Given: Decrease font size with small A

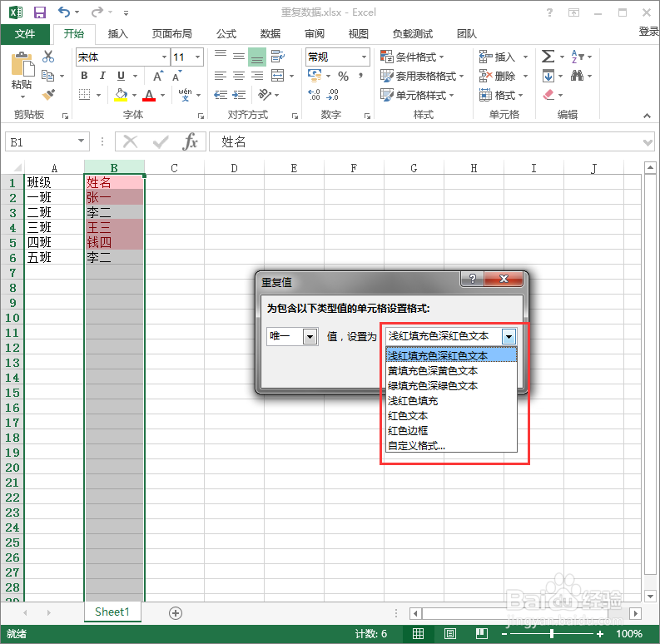Looking at the screenshot, I should 176,77.
